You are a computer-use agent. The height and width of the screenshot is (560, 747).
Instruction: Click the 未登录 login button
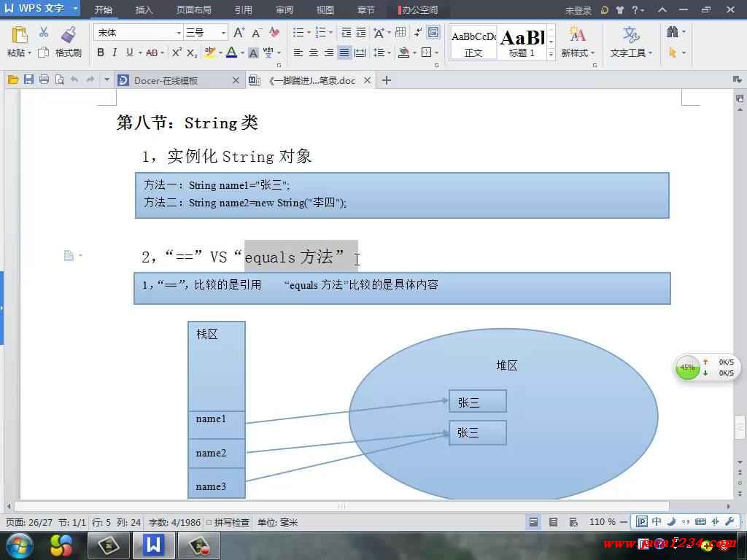click(578, 10)
